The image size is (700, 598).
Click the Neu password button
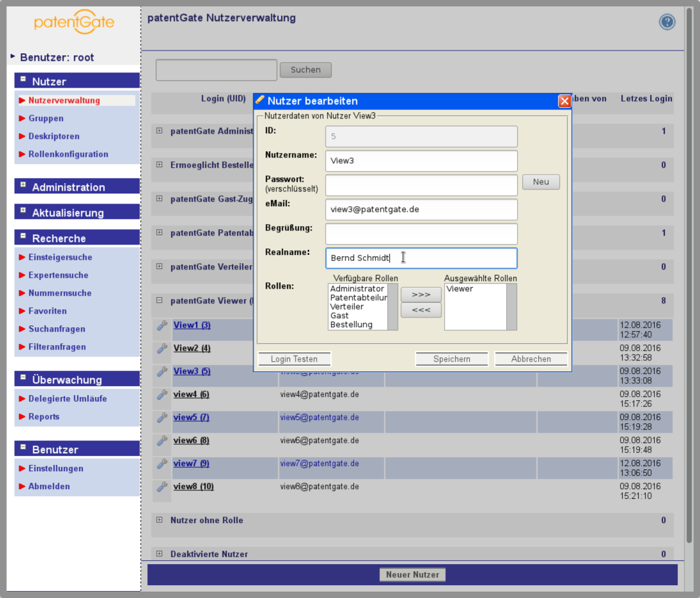(x=541, y=182)
